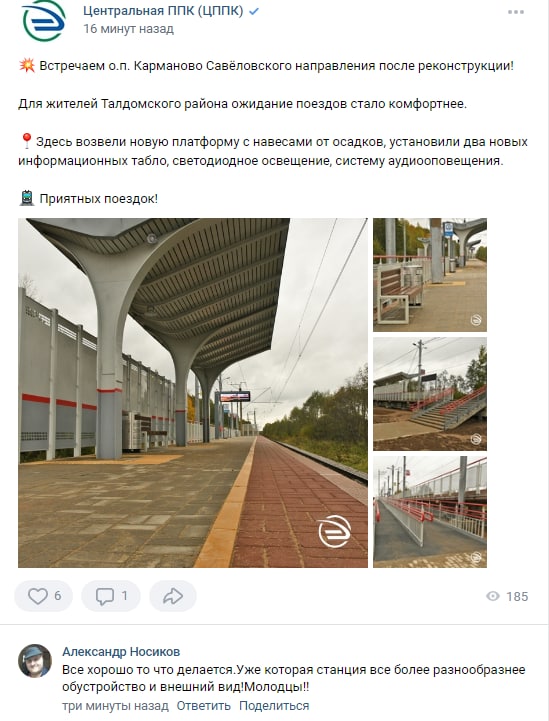Click the ЦППК community logo avatar
The image size is (549, 721).
pos(44,21)
